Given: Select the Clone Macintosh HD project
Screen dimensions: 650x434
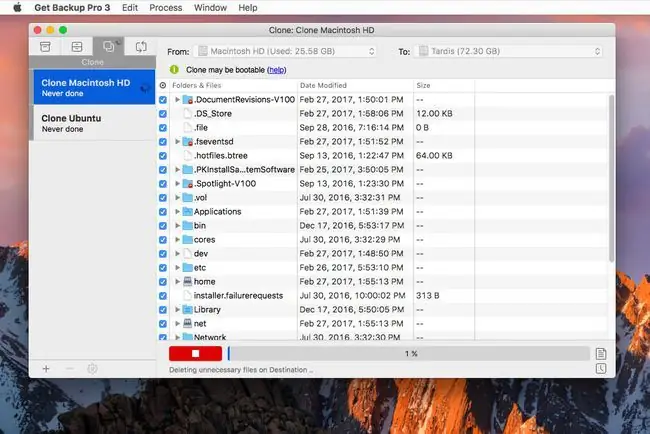Looking at the screenshot, I should [x=94, y=87].
